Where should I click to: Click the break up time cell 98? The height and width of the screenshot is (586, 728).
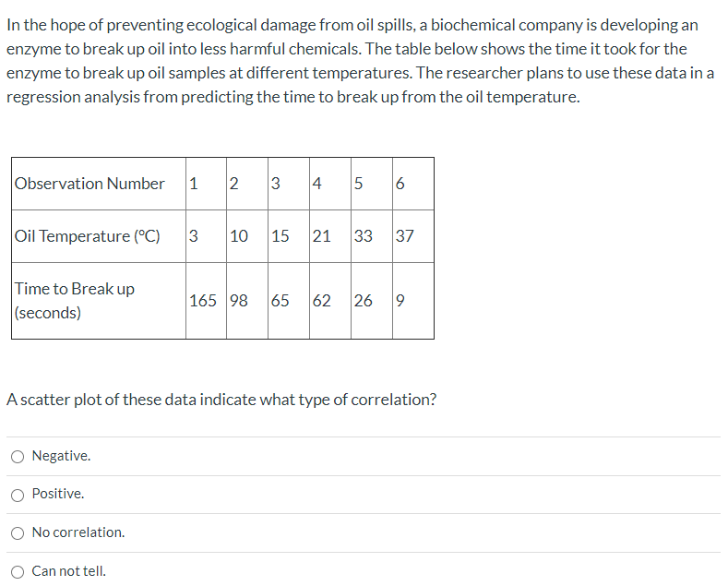tap(239, 301)
